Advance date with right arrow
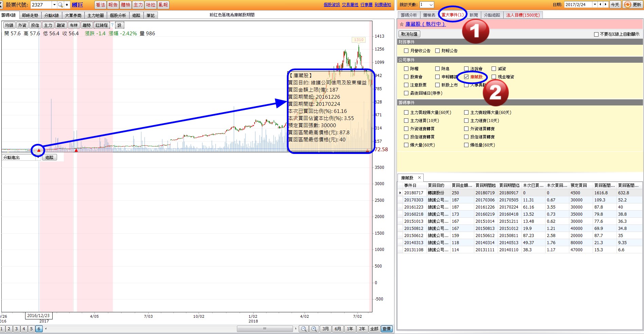644x334 pixels. [605, 4]
